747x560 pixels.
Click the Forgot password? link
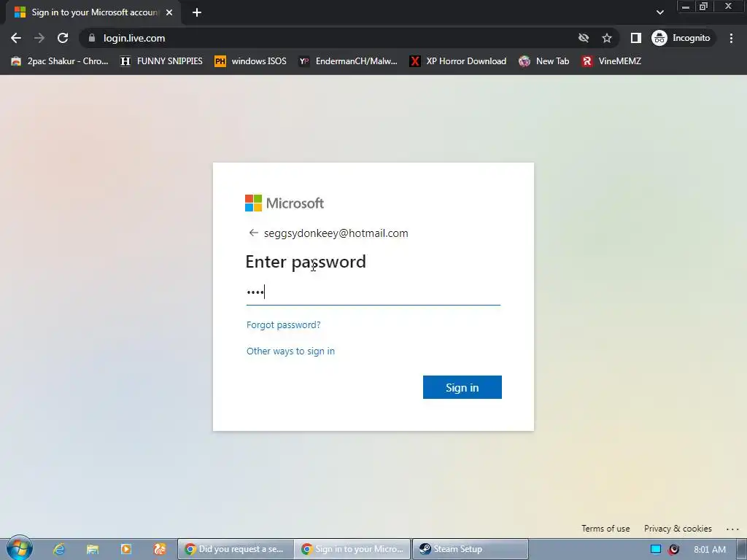tap(284, 324)
